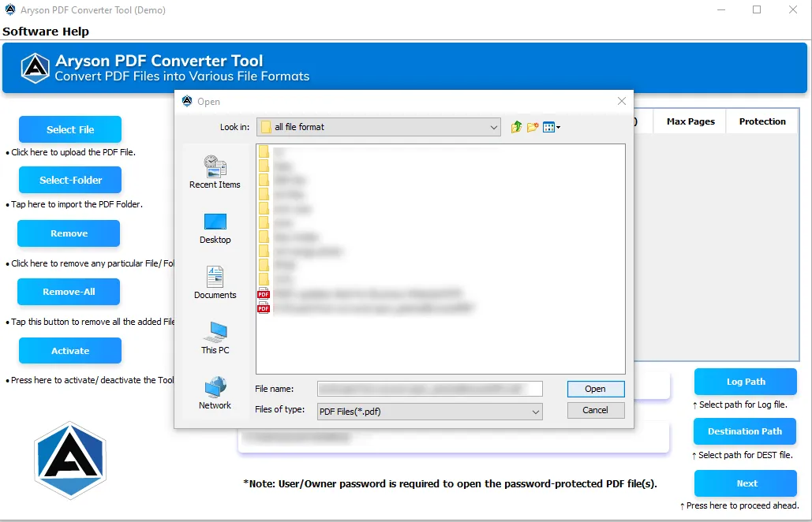Image resolution: width=812 pixels, height=522 pixels.
Task: Click the File name input field
Action: click(430, 389)
